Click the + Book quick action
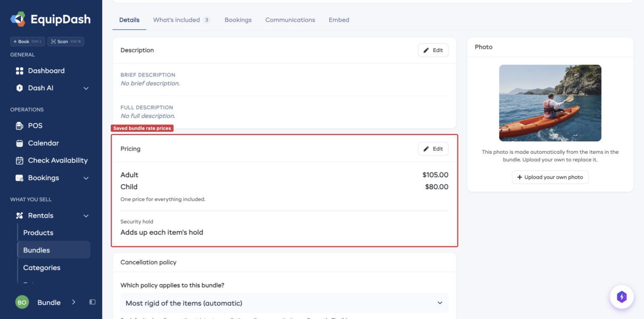 point(28,42)
